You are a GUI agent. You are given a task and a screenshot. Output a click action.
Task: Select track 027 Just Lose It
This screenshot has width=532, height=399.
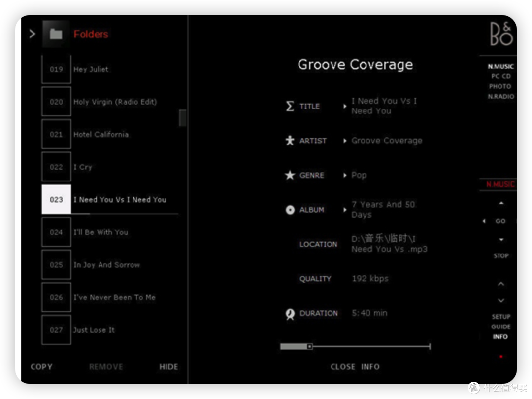coord(109,330)
